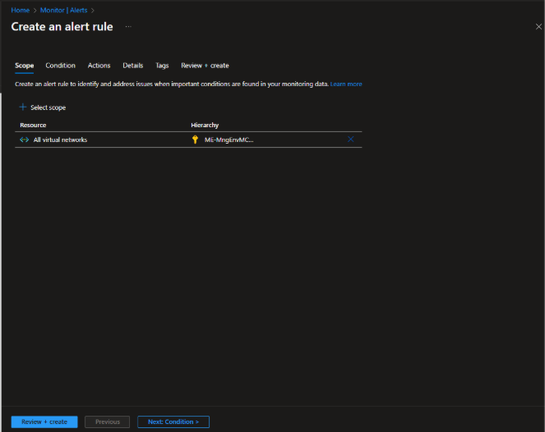The width and height of the screenshot is (545, 432).
Task: Click the Hierarchy column header
Action: tap(205, 125)
